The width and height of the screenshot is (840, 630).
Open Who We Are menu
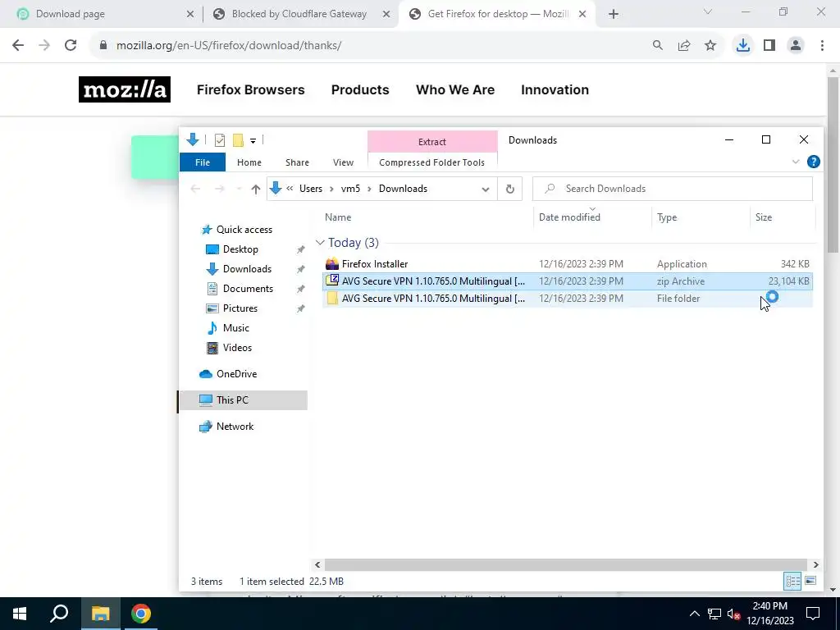point(455,89)
